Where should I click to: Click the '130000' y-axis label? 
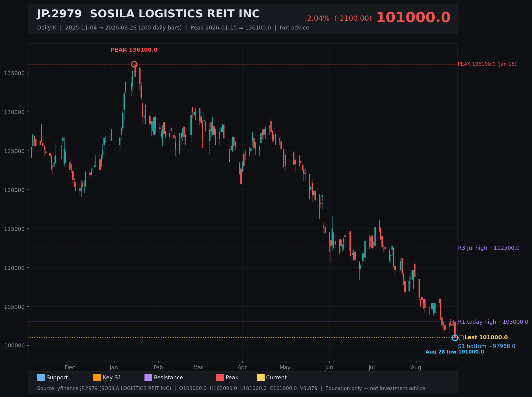click(15, 112)
